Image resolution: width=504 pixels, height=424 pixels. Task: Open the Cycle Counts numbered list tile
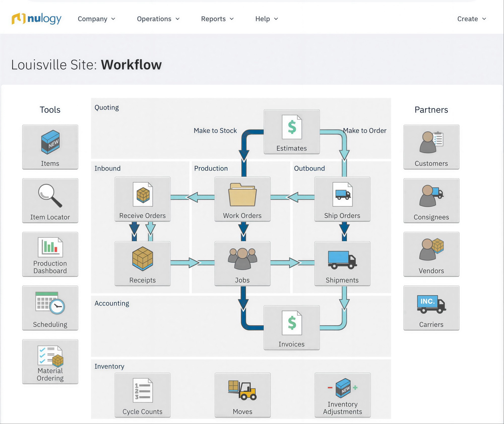[x=143, y=395]
